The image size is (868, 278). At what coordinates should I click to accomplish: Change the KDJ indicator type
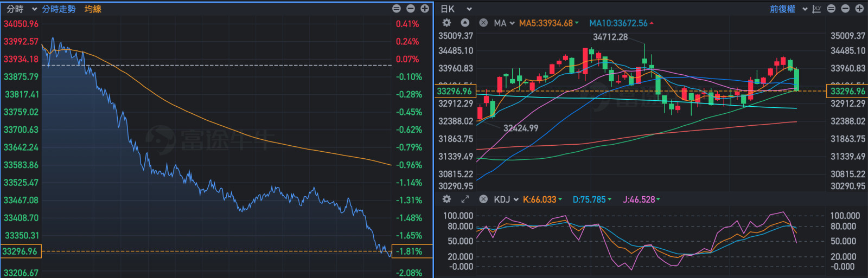tap(506, 199)
